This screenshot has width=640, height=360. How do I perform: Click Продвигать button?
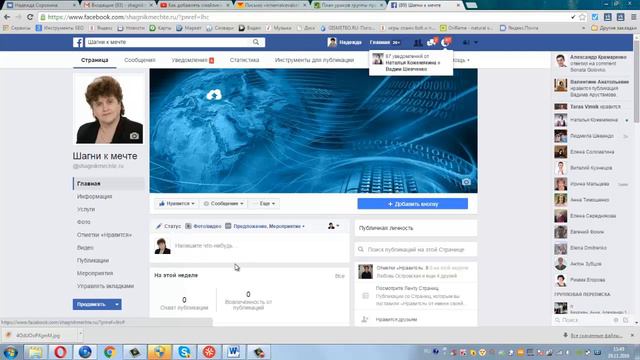click(x=92, y=304)
